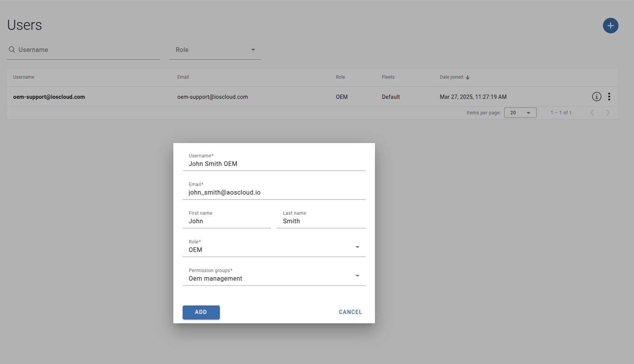Click the sort arrow next to Date joined
634x364 pixels.
click(x=468, y=77)
